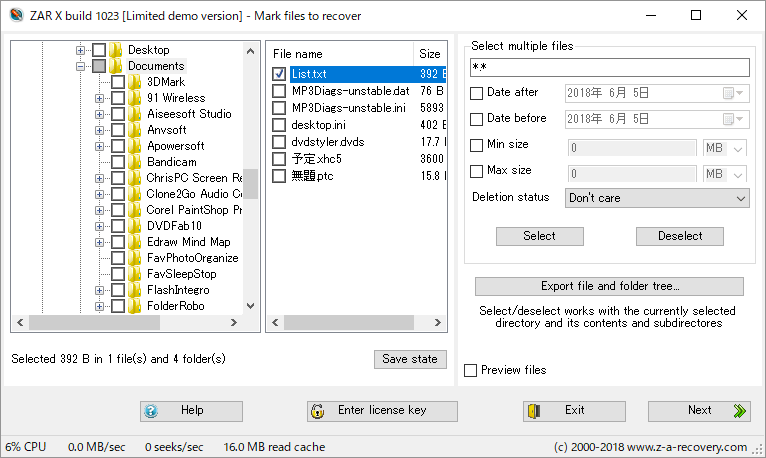This screenshot has width=766, height=458.
Task: Click the Select button
Action: click(x=540, y=236)
